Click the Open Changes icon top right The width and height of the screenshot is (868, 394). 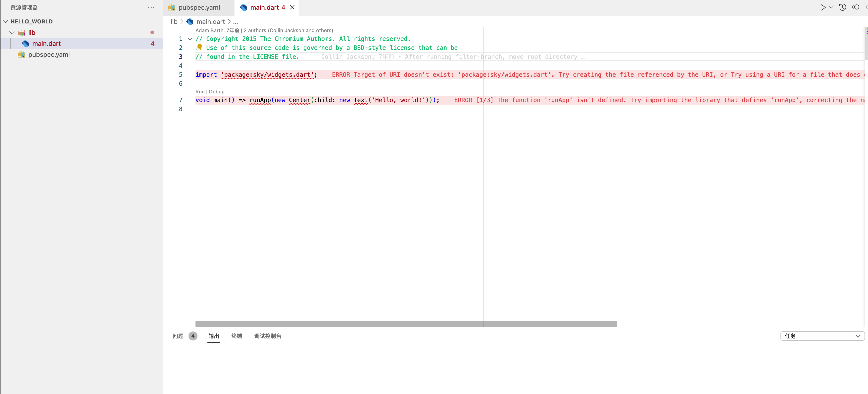click(856, 7)
